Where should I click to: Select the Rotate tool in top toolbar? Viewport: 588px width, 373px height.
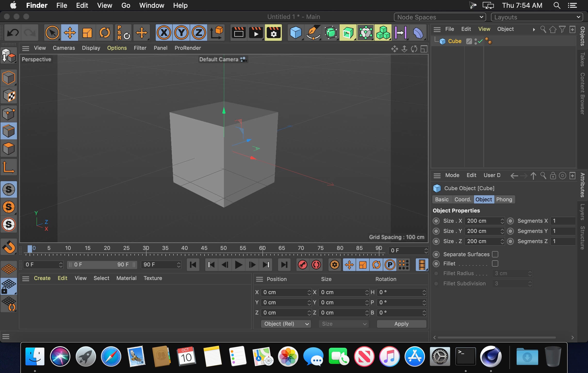[x=105, y=33]
